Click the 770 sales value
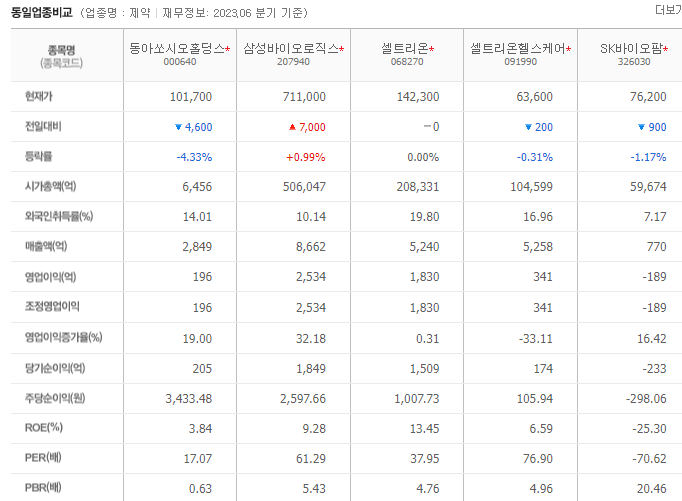The image size is (682, 501). pyautogui.click(x=656, y=247)
